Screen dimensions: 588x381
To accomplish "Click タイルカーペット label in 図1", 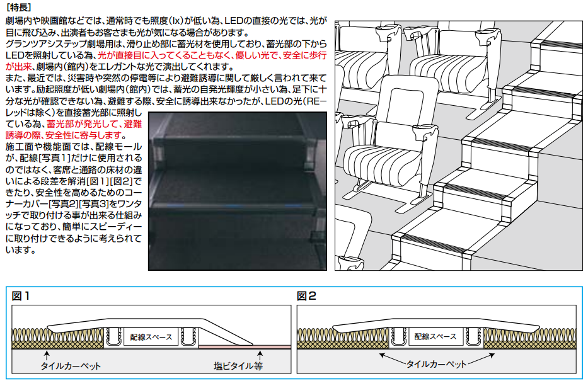I will (71, 366).
